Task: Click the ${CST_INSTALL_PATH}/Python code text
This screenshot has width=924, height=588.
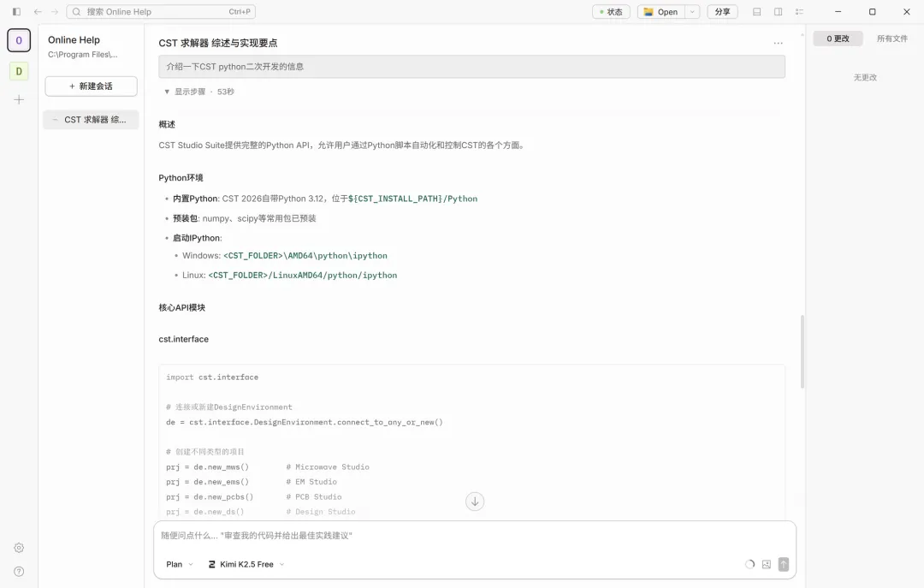Action: tap(412, 199)
